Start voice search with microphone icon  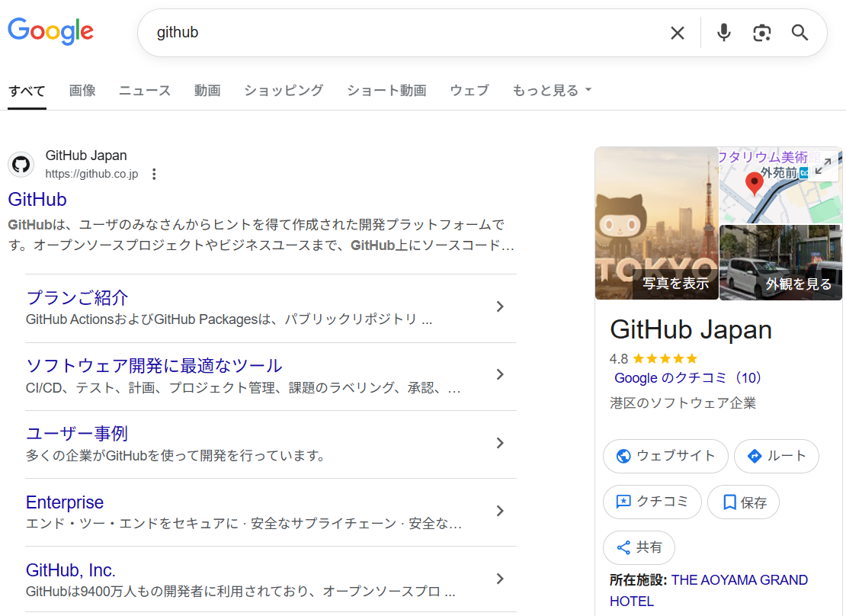[x=724, y=33]
